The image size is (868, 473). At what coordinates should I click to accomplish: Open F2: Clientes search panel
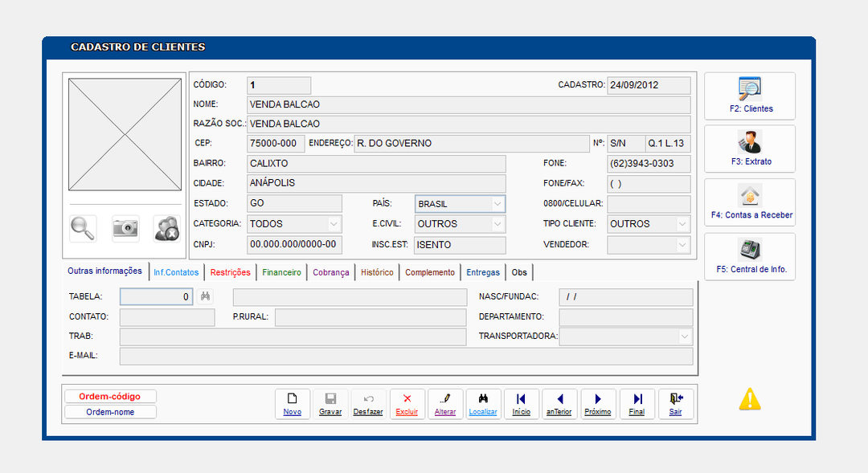[750, 96]
